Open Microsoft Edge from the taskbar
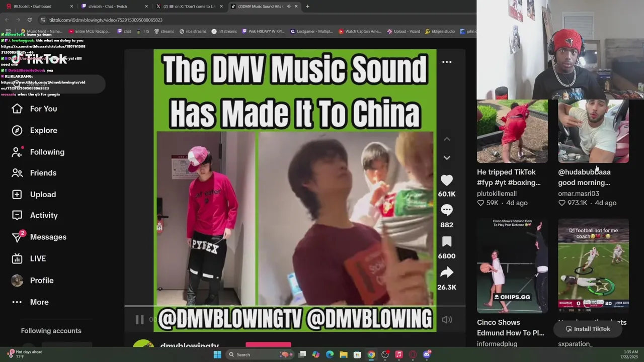The height and width of the screenshot is (362, 644). pos(330,354)
